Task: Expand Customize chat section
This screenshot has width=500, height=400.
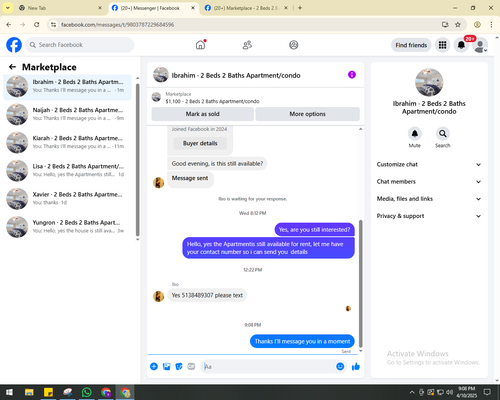Action: point(429,164)
